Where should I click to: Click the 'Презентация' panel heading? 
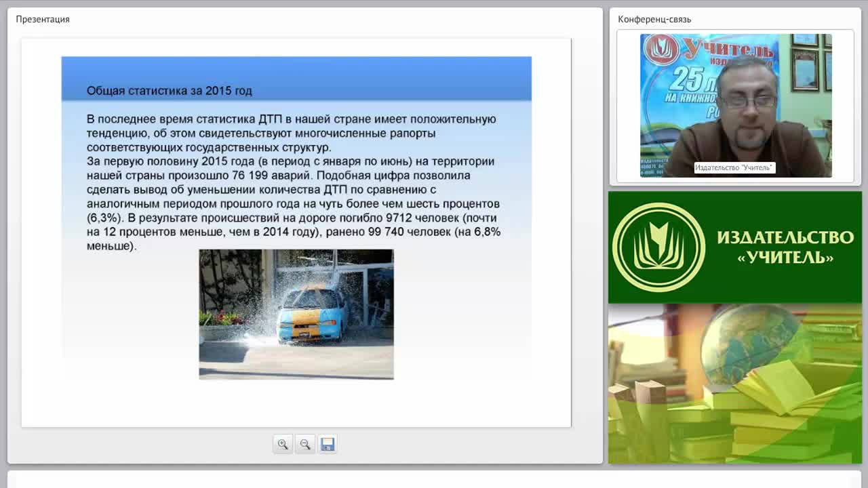tap(43, 19)
